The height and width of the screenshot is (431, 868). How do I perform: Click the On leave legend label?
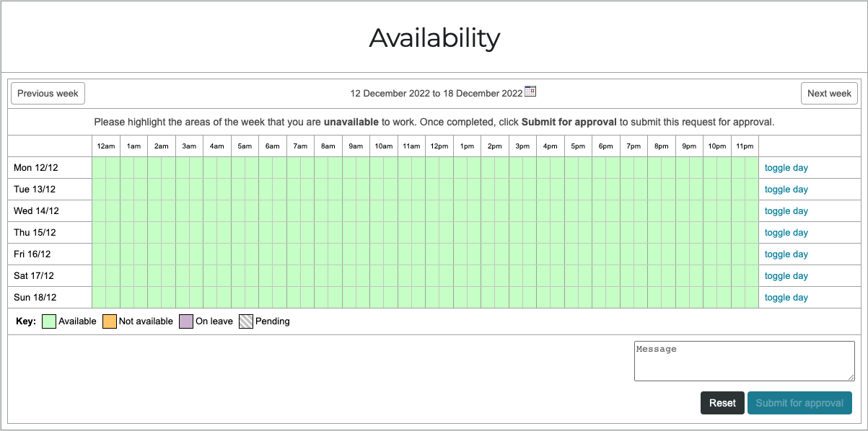[214, 321]
